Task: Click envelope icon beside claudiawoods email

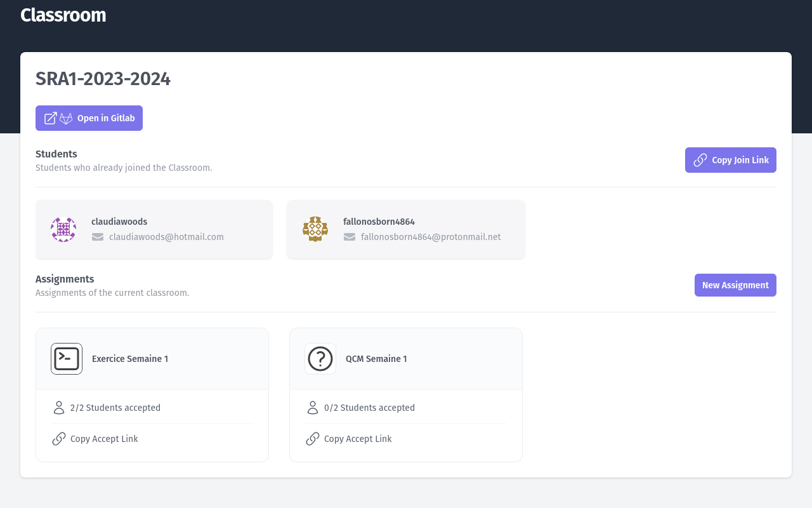Action: click(x=98, y=237)
